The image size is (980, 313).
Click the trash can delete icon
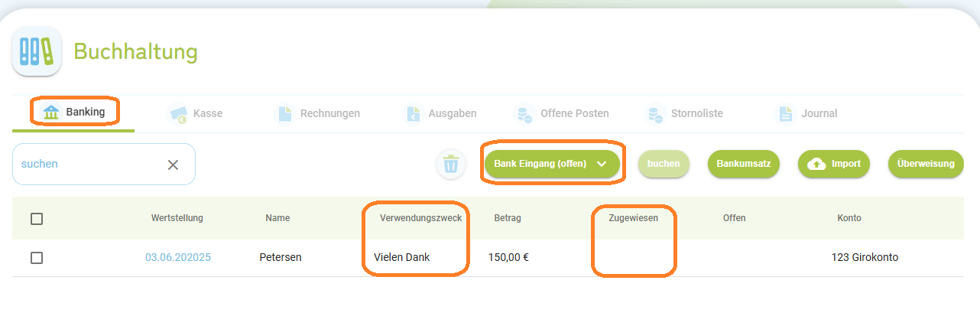point(451,164)
